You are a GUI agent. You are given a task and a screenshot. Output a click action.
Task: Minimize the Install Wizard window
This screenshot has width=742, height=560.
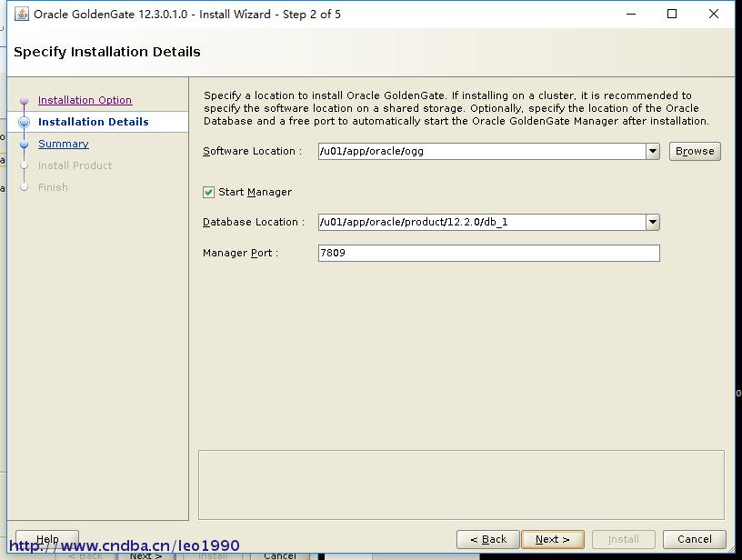coord(631,15)
